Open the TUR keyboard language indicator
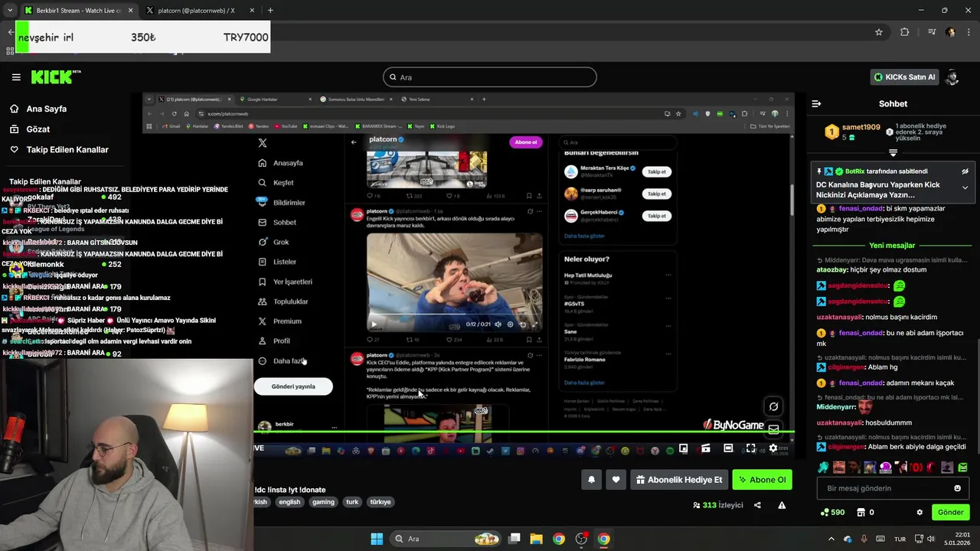The image size is (980, 551). tap(900, 539)
